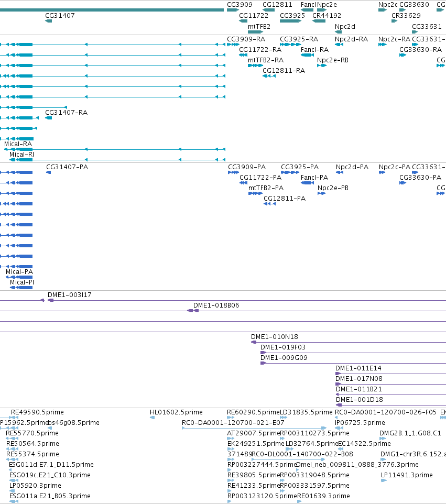
Task: Click the DME1-001D18 clone label
Action: [x=360, y=400]
